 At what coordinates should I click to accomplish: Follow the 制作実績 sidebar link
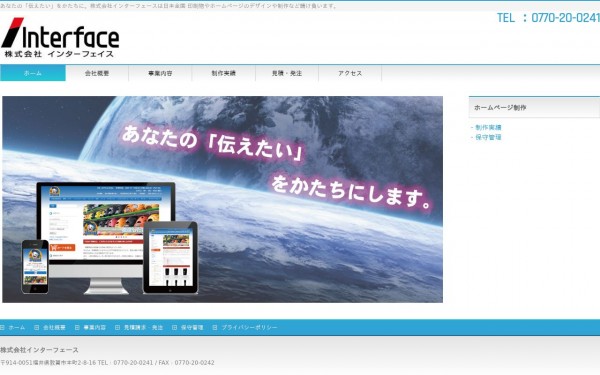488,127
